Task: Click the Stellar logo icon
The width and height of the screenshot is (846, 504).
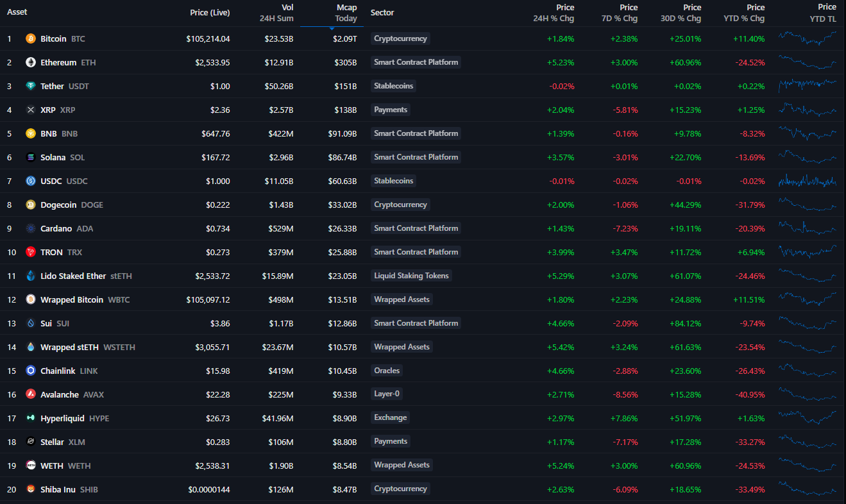Action: tap(30, 442)
